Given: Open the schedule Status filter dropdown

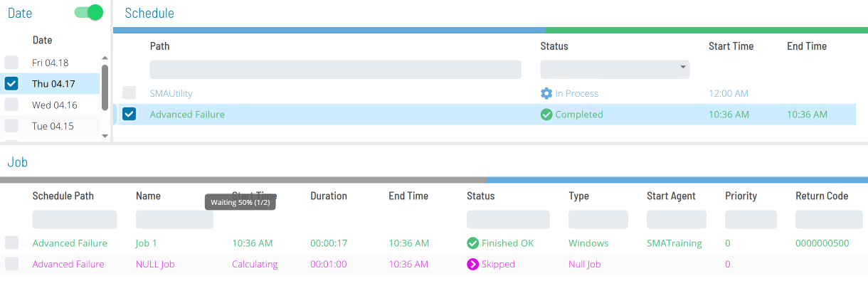Looking at the screenshot, I should [x=615, y=69].
